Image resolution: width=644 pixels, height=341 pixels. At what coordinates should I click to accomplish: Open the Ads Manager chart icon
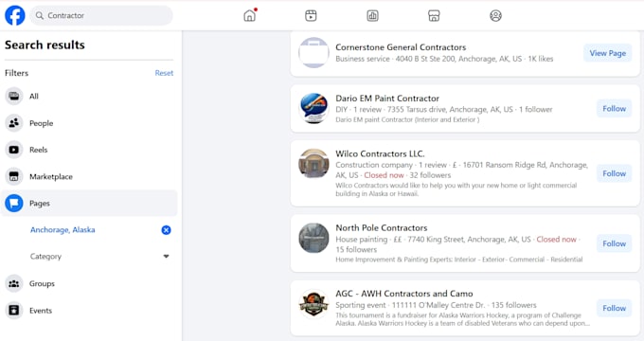[x=372, y=15]
